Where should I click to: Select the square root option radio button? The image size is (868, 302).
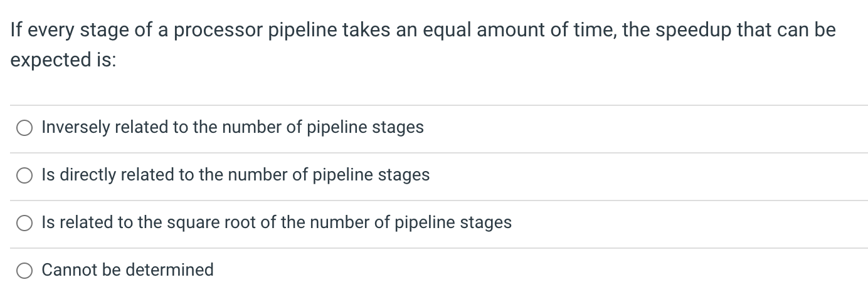click(x=25, y=223)
